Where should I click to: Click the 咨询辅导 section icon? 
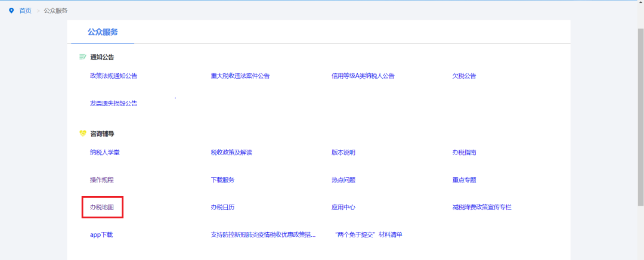pos(82,134)
